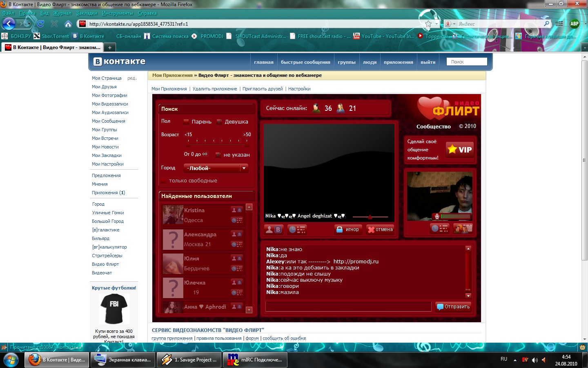Toggle the 'не указан' age checkbox
Screen dimensions: 588x368
pyautogui.click(x=218, y=155)
